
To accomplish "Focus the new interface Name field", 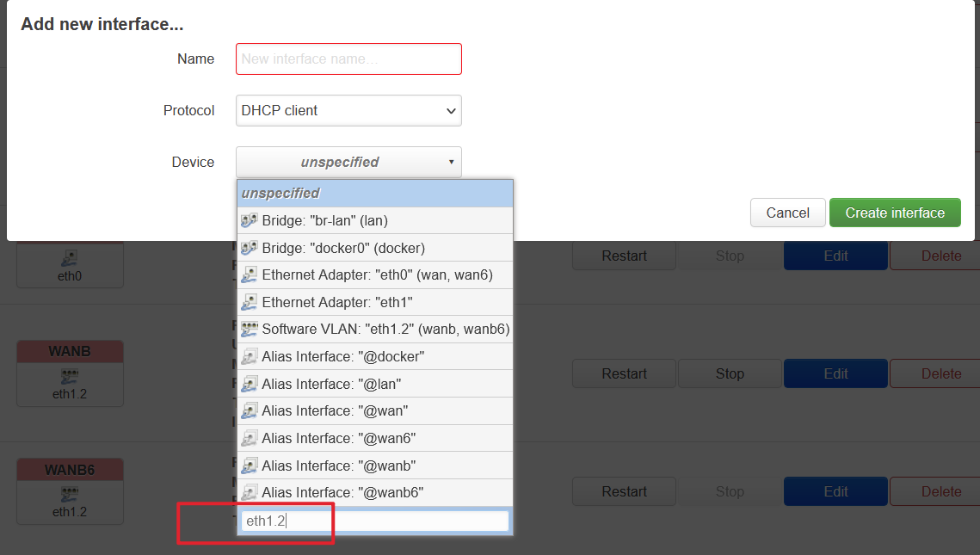I will pos(348,59).
